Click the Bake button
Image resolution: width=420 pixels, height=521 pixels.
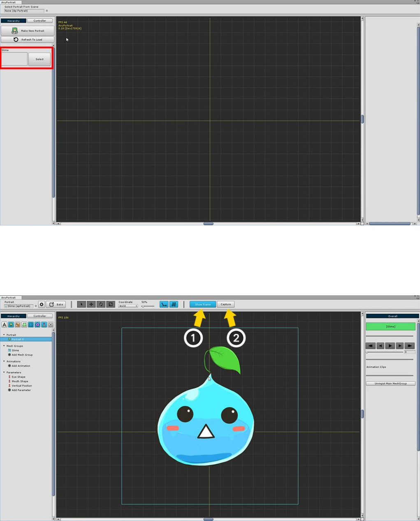(x=56, y=304)
